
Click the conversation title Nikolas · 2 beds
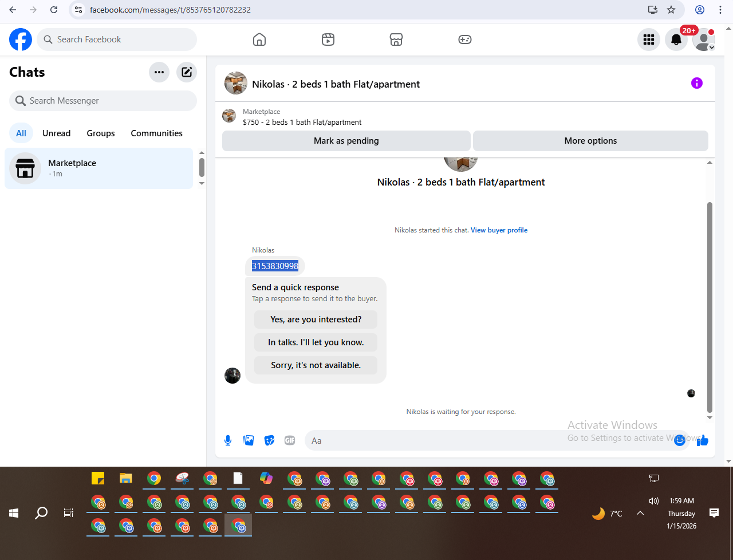[x=336, y=84]
